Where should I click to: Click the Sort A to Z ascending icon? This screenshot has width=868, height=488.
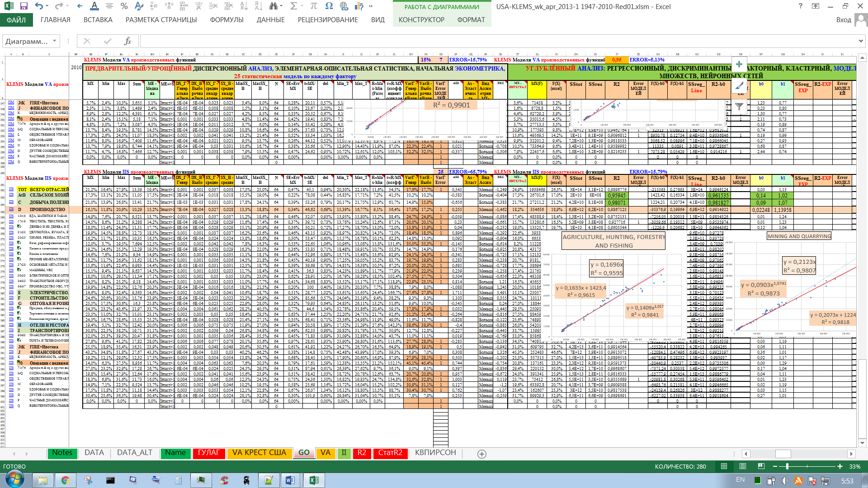(245, 6)
